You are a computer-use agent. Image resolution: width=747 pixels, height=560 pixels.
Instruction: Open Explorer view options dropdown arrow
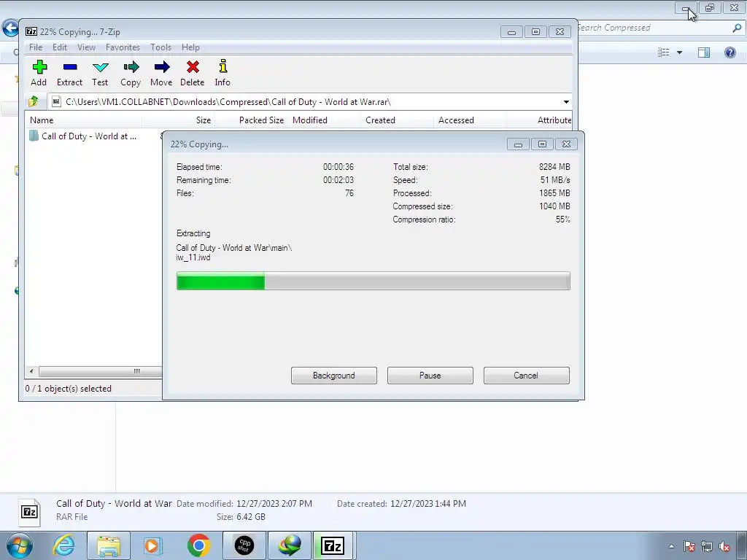[679, 52]
